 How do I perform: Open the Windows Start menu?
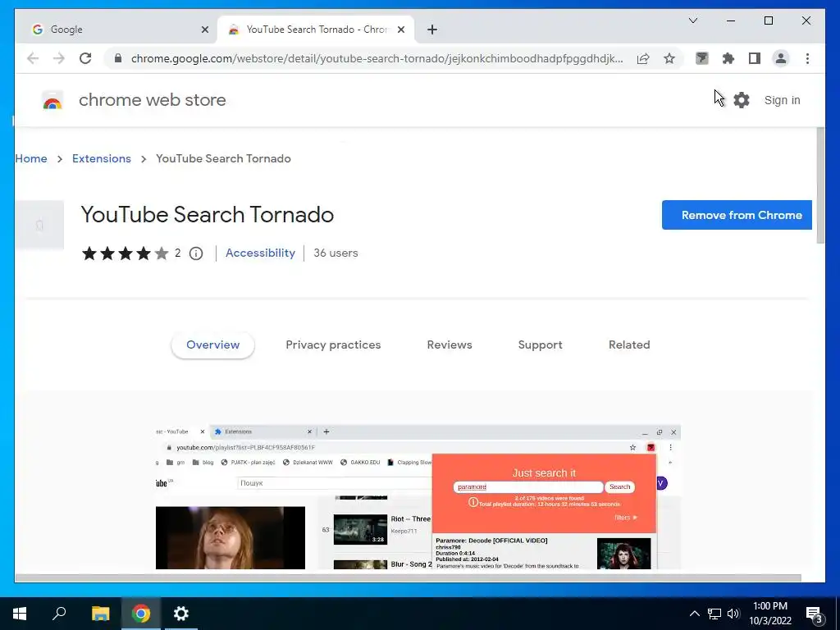point(20,614)
